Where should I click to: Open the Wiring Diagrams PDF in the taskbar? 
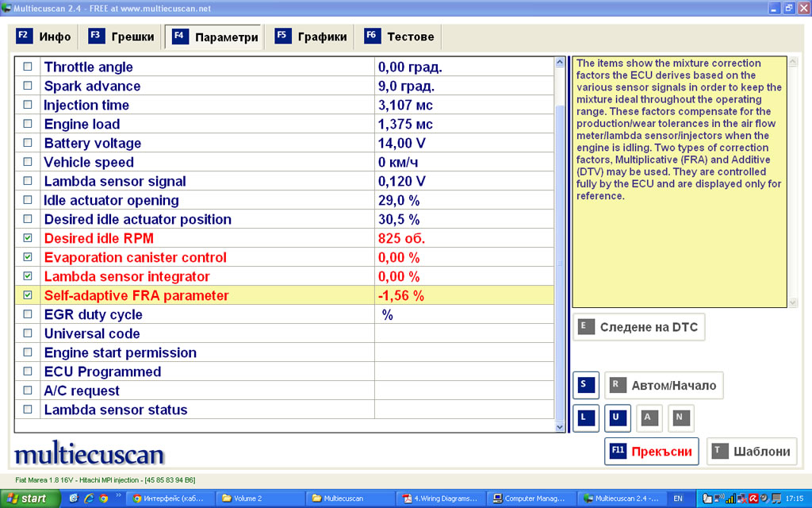pyautogui.click(x=441, y=498)
